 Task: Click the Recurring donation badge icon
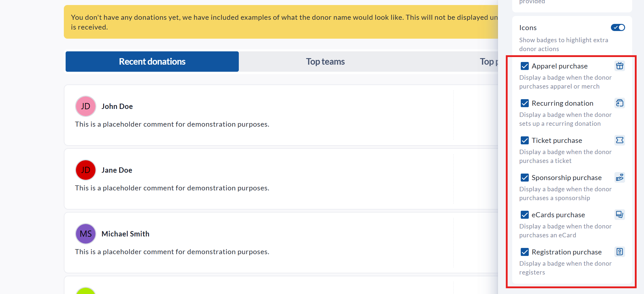tap(619, 103)
